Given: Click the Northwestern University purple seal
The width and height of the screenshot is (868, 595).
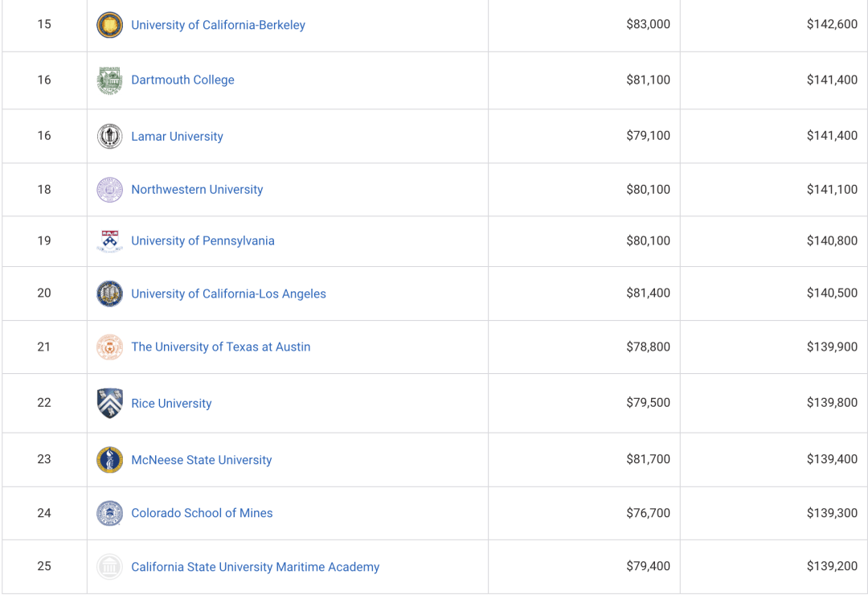Looking at the screenshot, I should click(109, 190).
